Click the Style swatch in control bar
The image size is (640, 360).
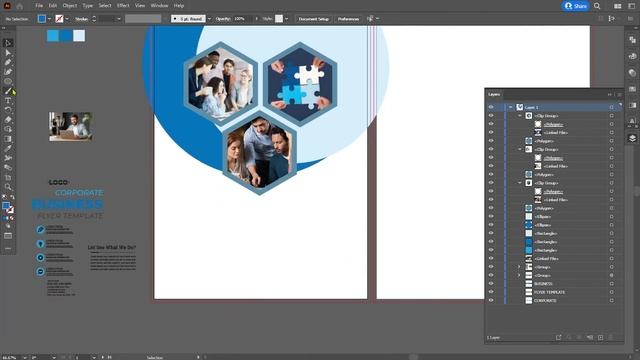279,19
